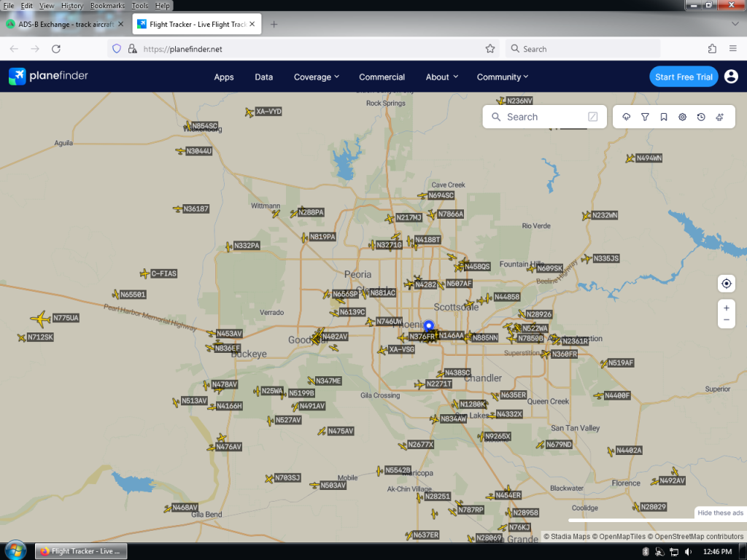Open the Tools menu
Image resolution: width=747 pixels, height=560 pixels.
(x=139, y=6)
